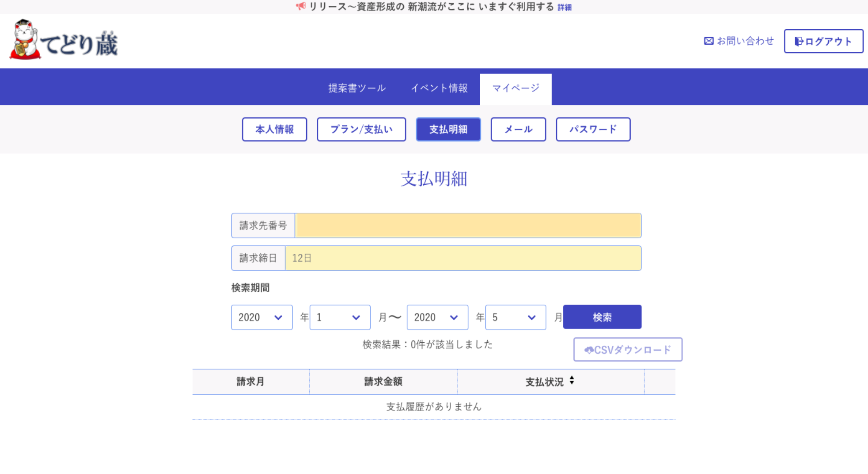Image resolution: width=868 pixels, height=474 pixels.
Task: Open the メール settings section
Action: [518, 130]
